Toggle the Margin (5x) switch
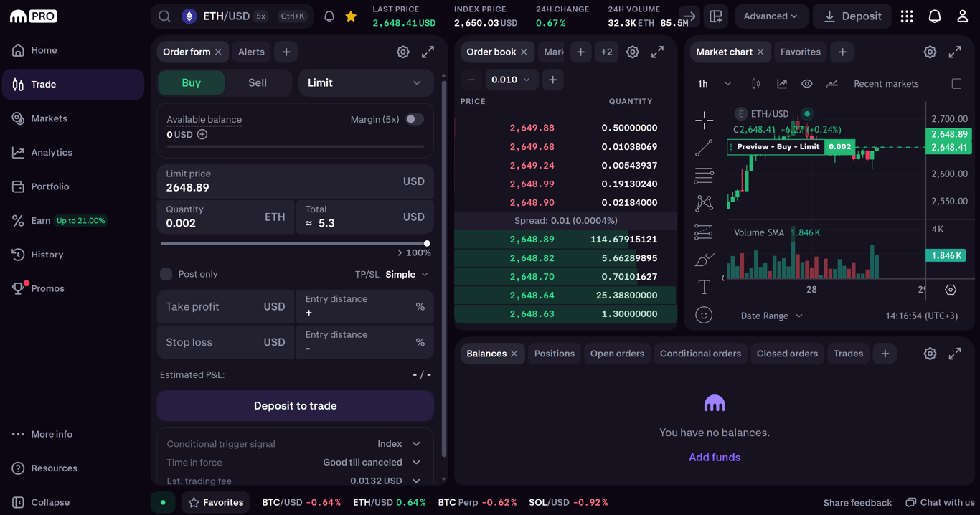Image resolution: width=980 pixels, height=515 pixels. pyautogui.click(x=415, y=119)
